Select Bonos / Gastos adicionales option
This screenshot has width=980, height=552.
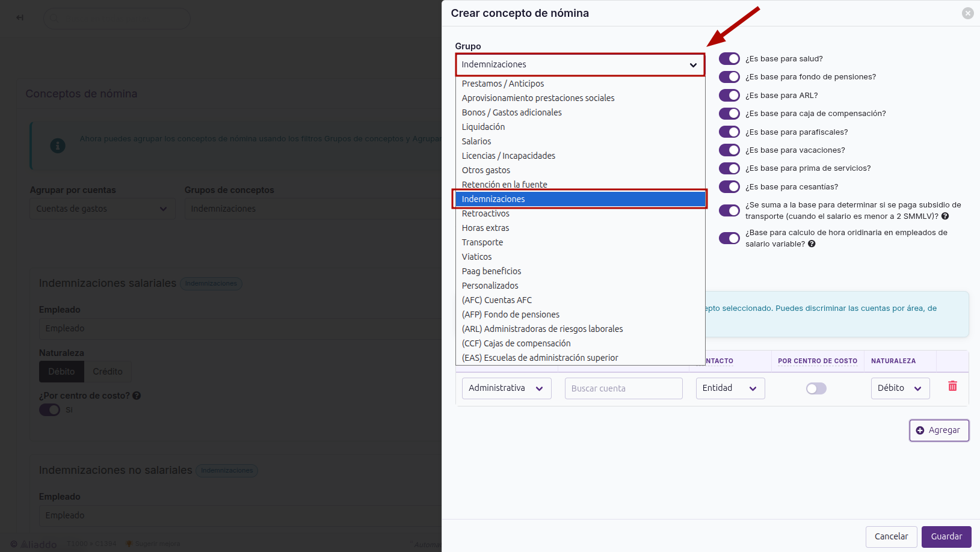580,112
